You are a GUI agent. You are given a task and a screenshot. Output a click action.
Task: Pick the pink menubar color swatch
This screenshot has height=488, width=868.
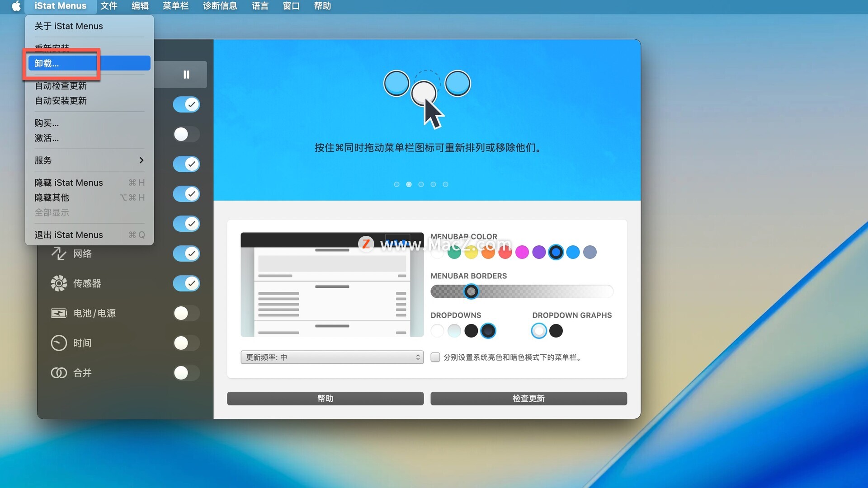coord(522,252)
